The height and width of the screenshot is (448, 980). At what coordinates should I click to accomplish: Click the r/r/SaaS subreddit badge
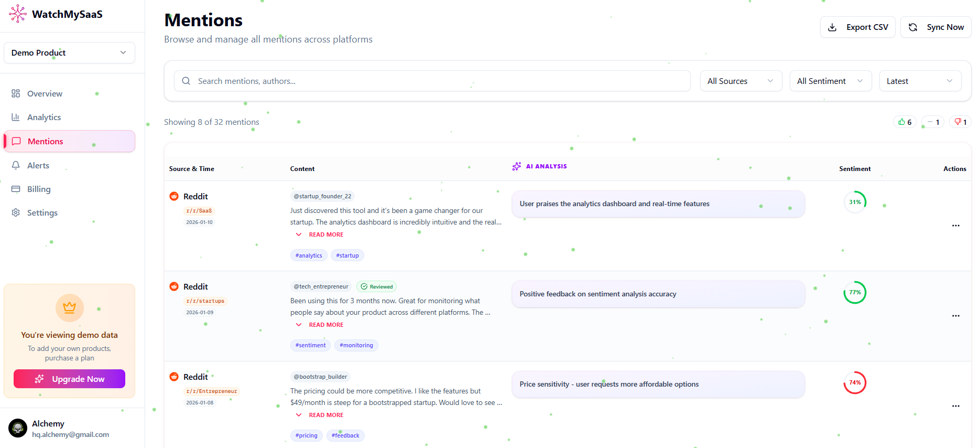pyautogui.click(x=199, y=211)
